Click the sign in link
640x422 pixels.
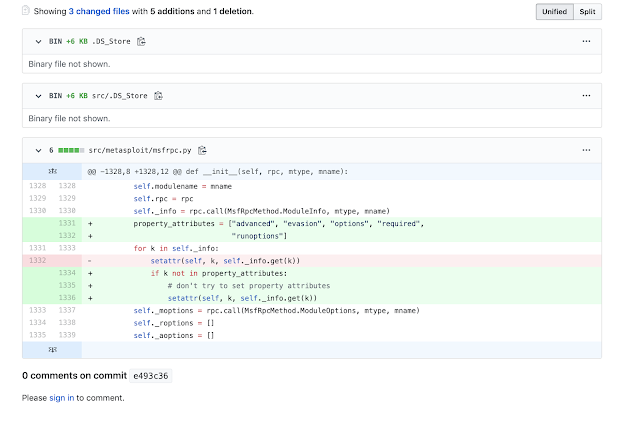point(61,398)
